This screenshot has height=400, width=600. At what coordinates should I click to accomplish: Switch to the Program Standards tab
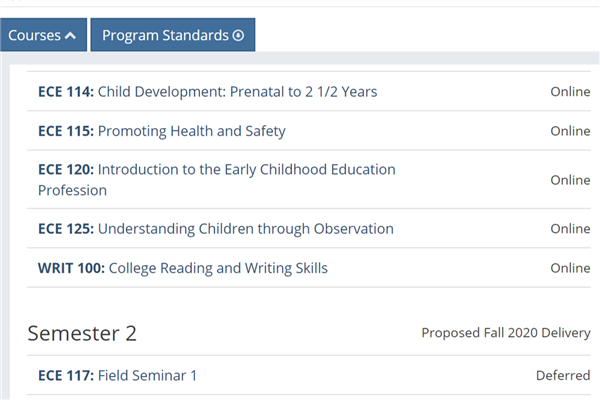[x=173, y=35]
